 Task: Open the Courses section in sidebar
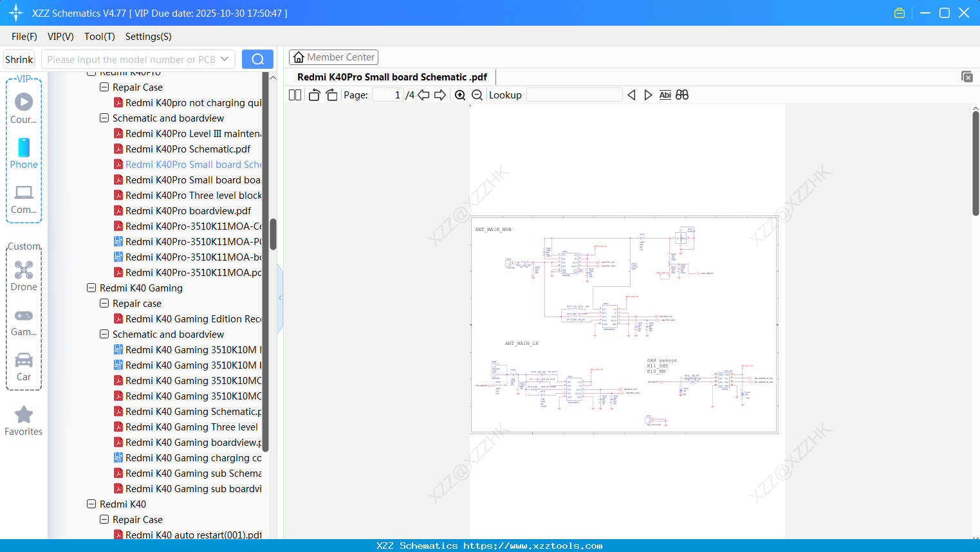coord(24,108)
